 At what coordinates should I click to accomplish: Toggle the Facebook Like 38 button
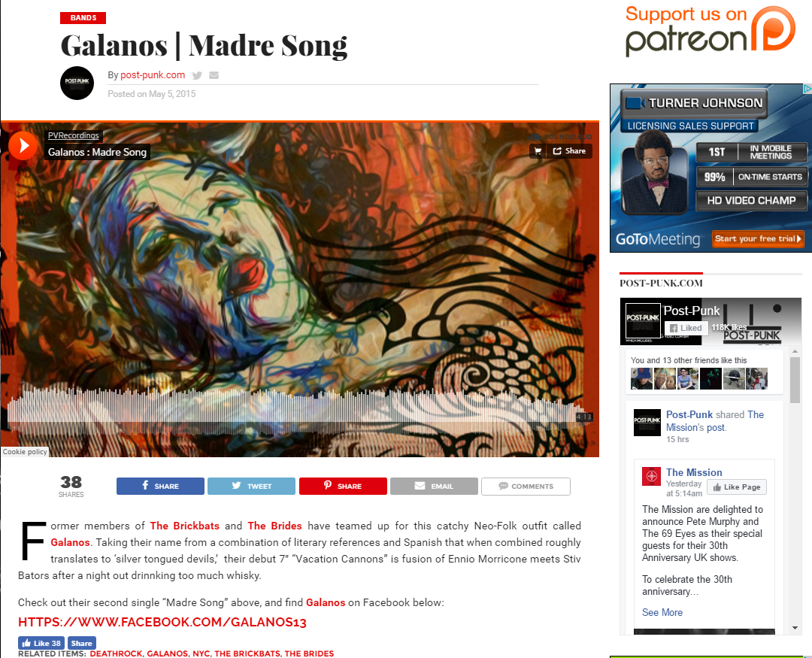coord(41,643)
